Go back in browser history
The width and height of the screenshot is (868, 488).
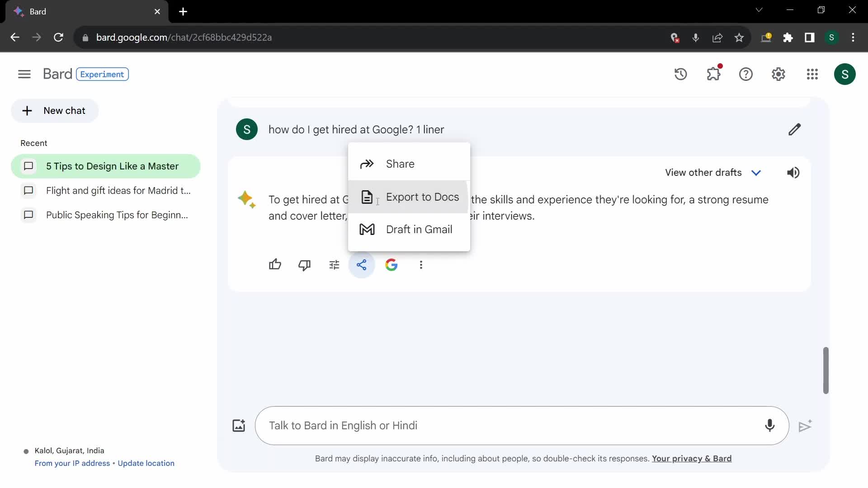(15, 38)
